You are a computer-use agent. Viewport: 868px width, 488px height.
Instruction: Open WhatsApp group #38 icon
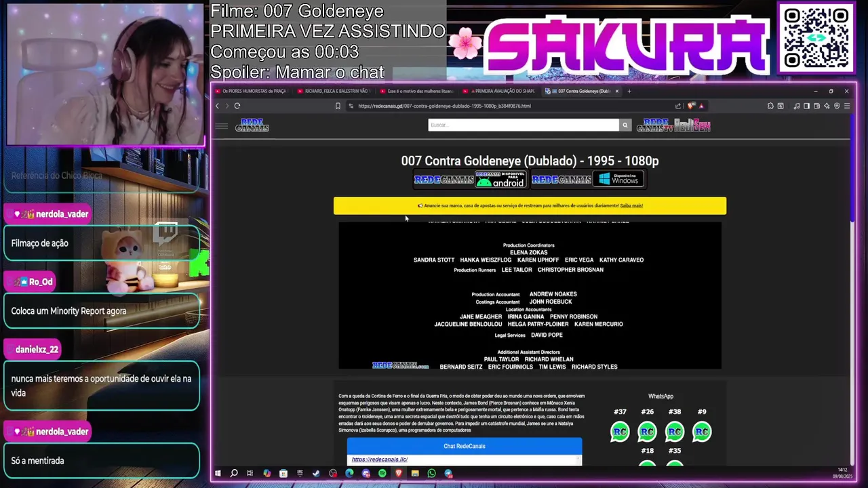click(674, 432)
